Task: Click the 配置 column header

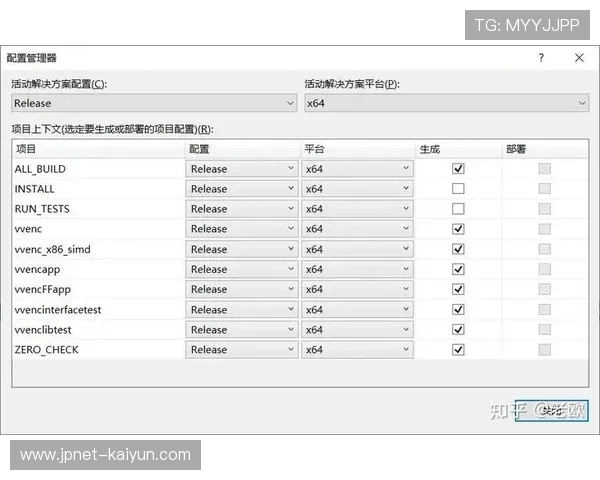Action: 243,149
